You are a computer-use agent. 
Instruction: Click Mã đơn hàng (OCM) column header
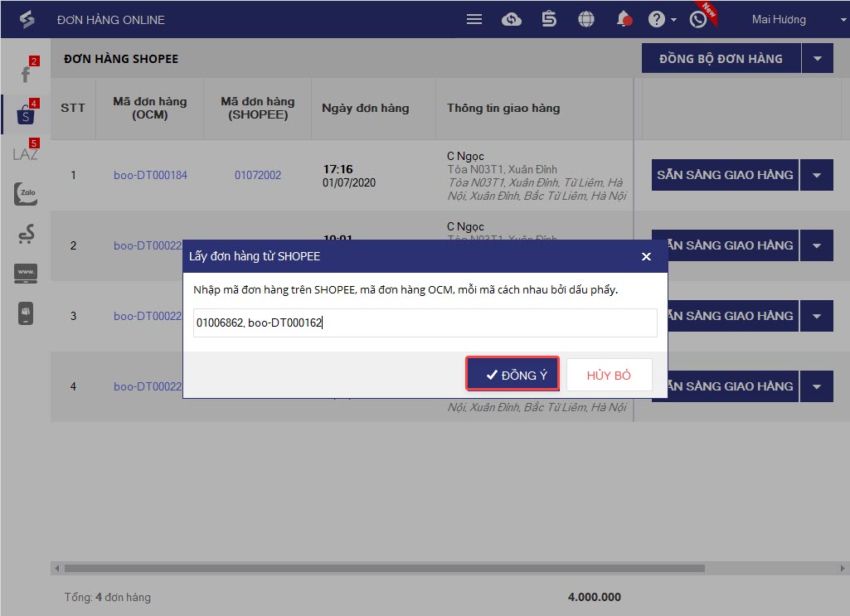149,109
